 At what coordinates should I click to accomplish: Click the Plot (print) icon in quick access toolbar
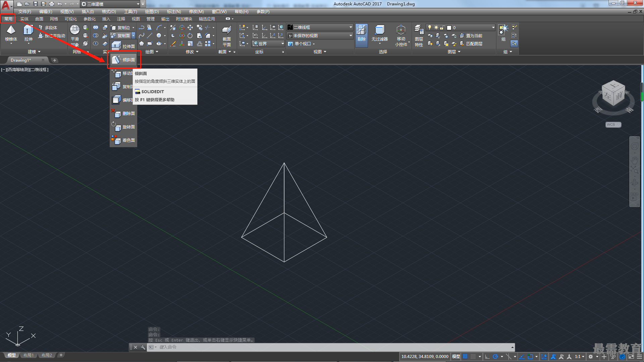point(52,4)
